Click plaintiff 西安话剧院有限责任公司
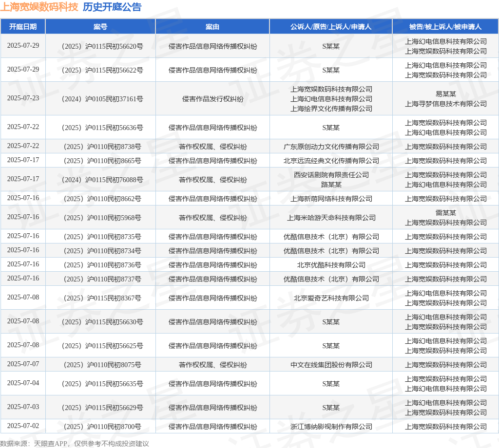Screen dimensions: 499x448 coord(331,175)
